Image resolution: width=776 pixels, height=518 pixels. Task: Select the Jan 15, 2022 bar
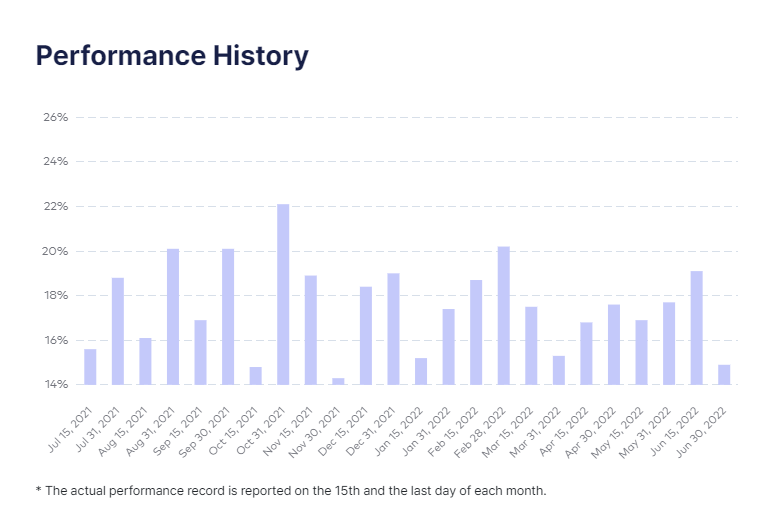[x=421, y=372]
